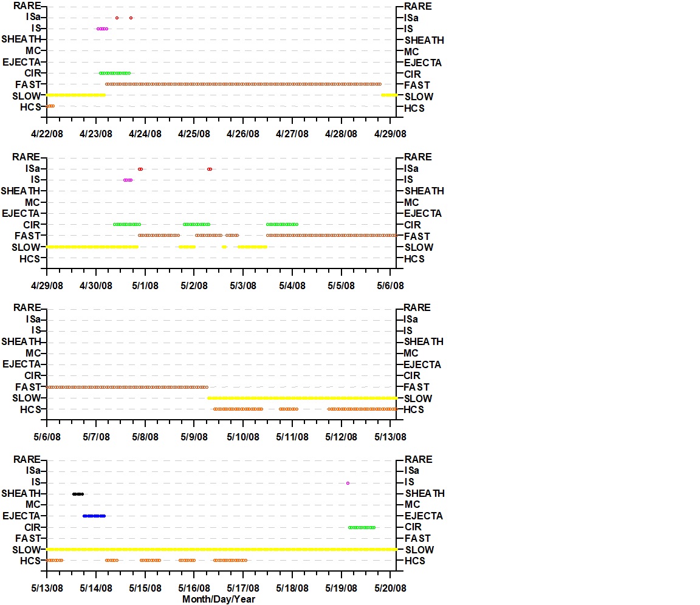Select the 5/2/08 axis date
This screenshot has width=700, height=605.
194,285
